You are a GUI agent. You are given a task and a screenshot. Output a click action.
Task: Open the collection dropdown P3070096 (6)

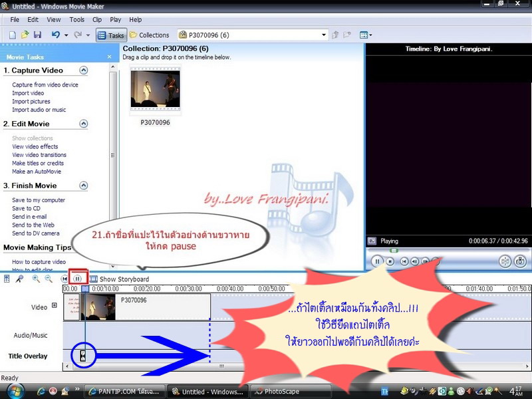click(253, 35)
